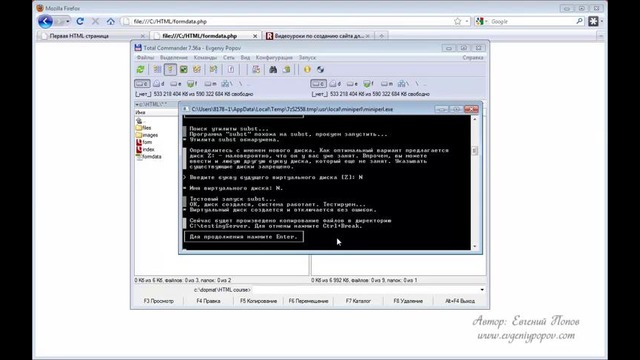The width and height of the screenshot is (640, 360).
Task: Select drive c in the left panel
Action: point(142,84)
